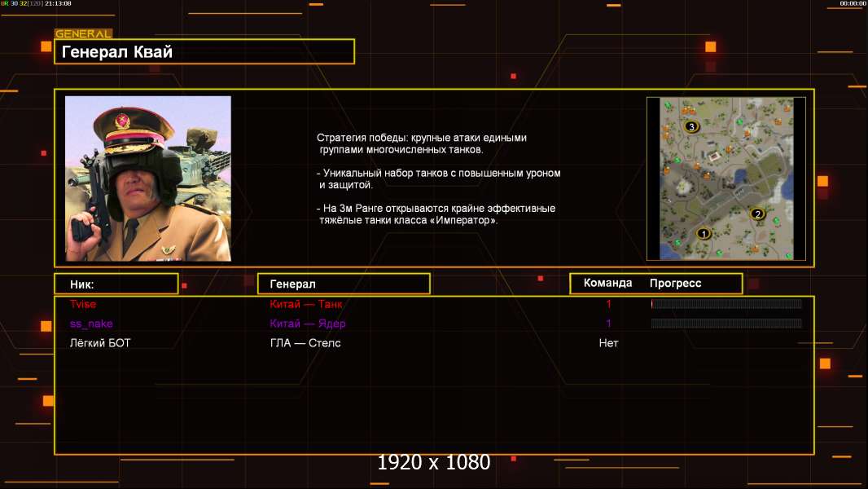
Task: Click ss_nake's loading progress bar
Action: click(x=726, y=324)
